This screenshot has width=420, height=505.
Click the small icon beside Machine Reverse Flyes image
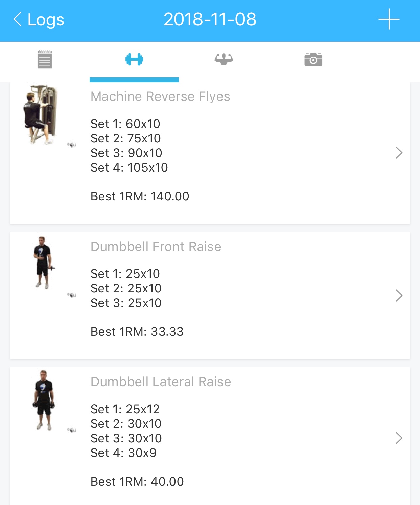coord(72,145)
